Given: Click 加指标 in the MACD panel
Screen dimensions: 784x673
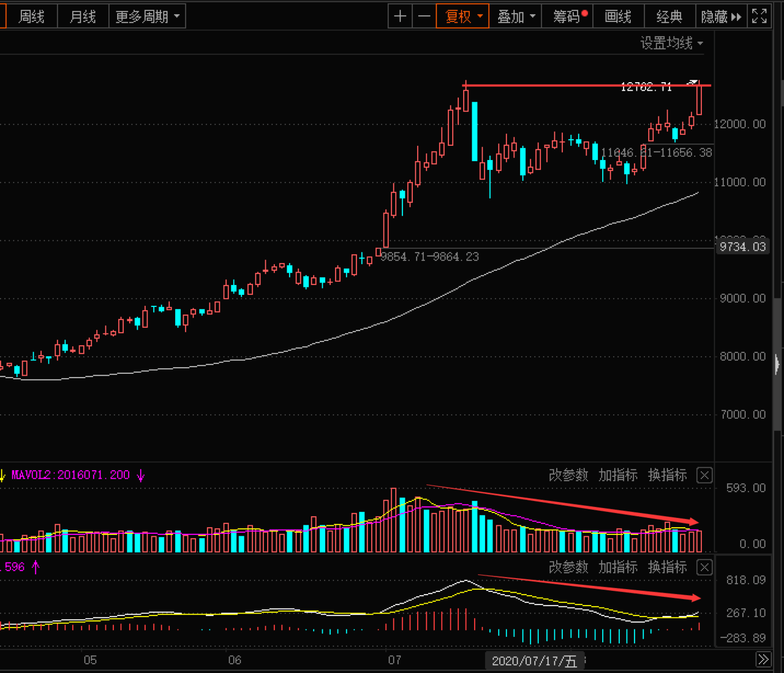Looking at the screenshot, I should point(618,567).
